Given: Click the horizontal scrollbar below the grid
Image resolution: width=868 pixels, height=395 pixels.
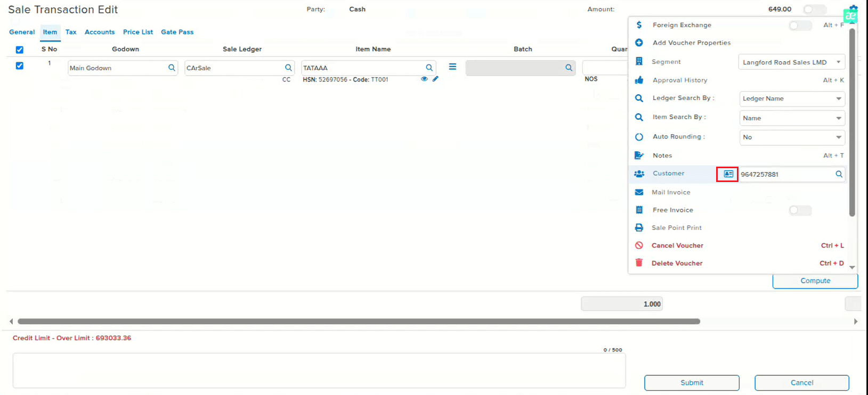Looking at the screenshot, I should pos(358,322).
